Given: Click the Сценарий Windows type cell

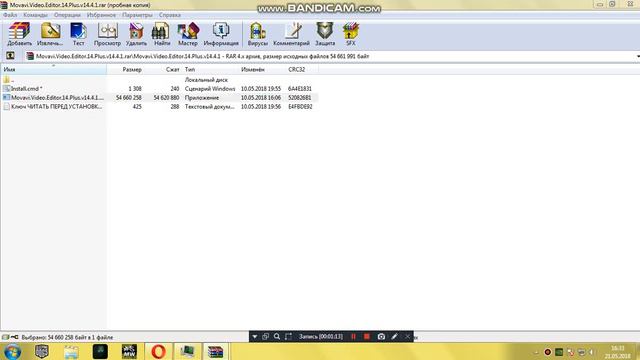Looking at the screenshot, I should point(210,89).
